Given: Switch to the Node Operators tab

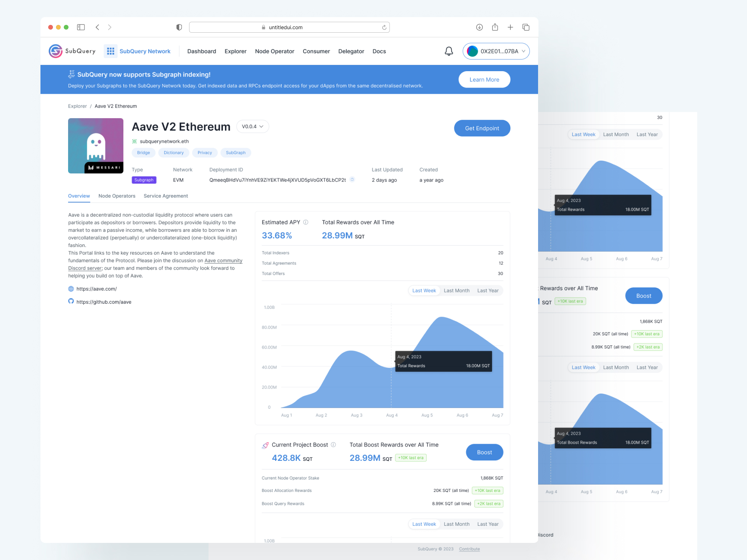Looking at the screenshot, I should 117,196.
